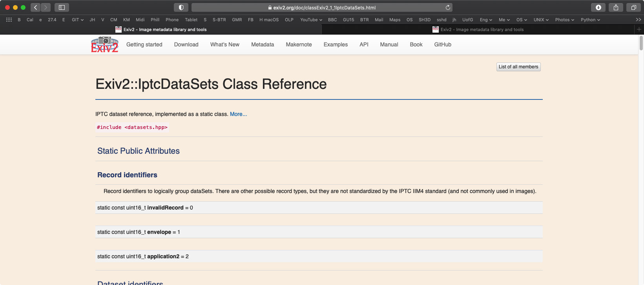Click the invalidRecord member
Viewport: 644px width, 285px height.
165,208
